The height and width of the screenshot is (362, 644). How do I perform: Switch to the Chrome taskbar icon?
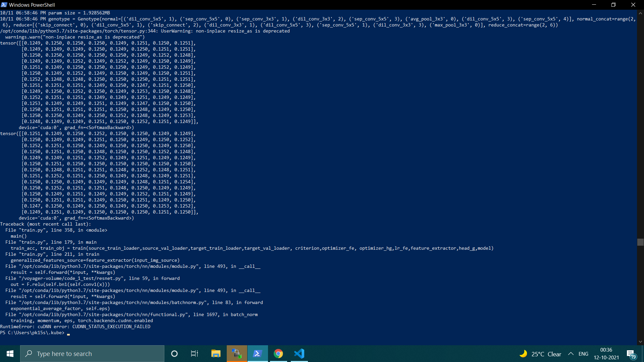(x=278, y=354)
